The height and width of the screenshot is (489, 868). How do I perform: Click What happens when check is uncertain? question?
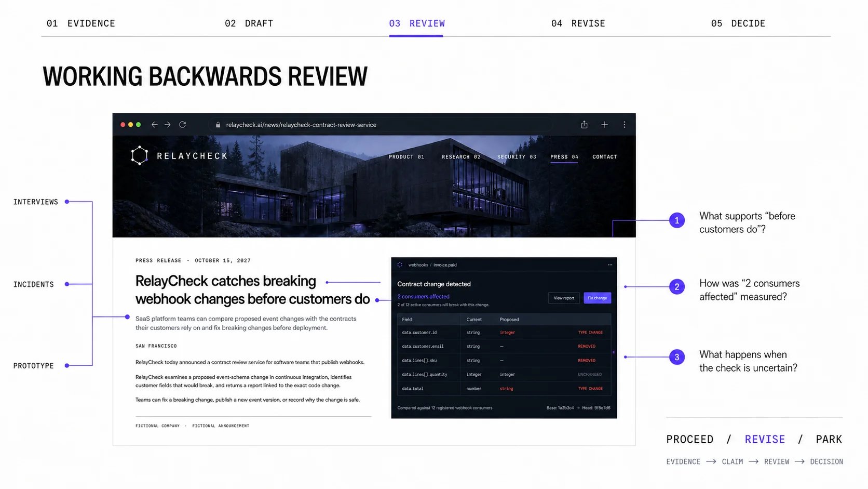748,361
